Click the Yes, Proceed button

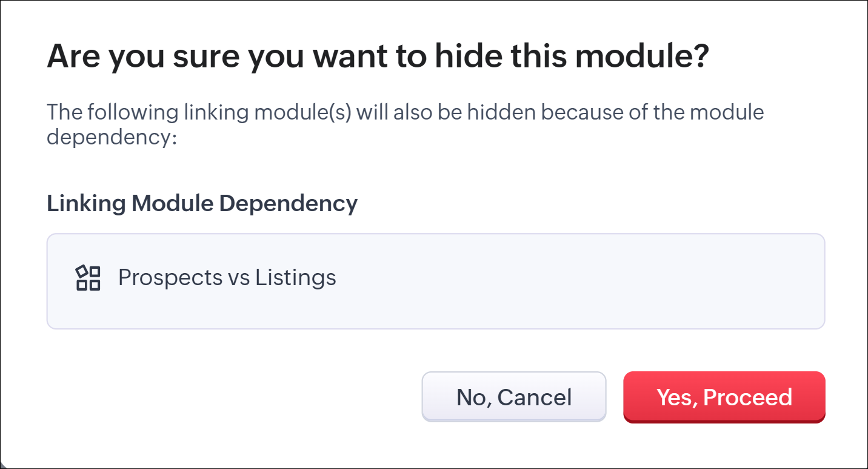point(724,397)
